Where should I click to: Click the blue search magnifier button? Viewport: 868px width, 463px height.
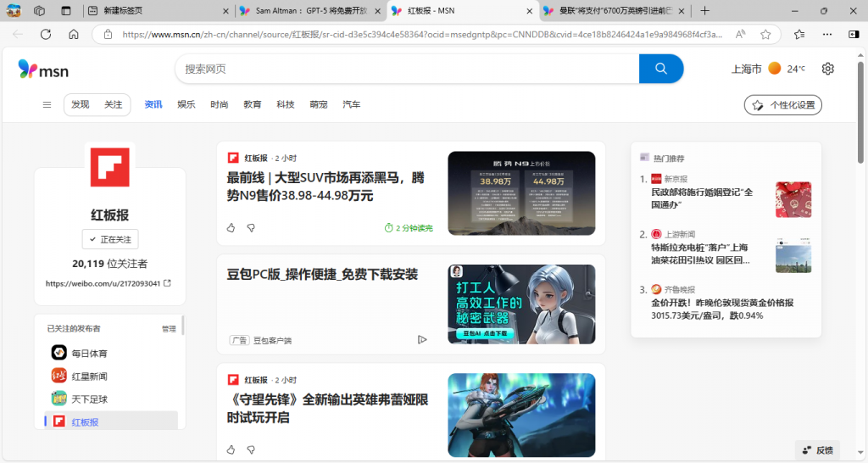661,69
